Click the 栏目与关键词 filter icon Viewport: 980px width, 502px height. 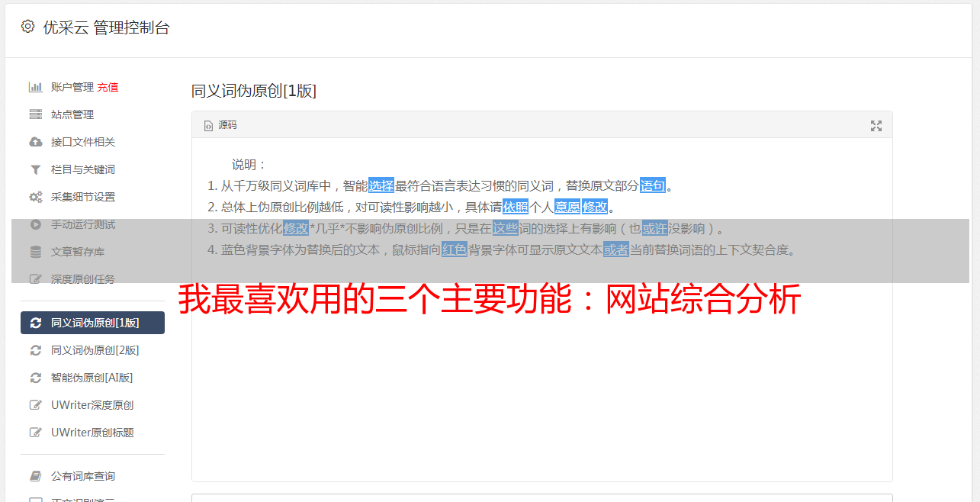click(x=35, y=169)
